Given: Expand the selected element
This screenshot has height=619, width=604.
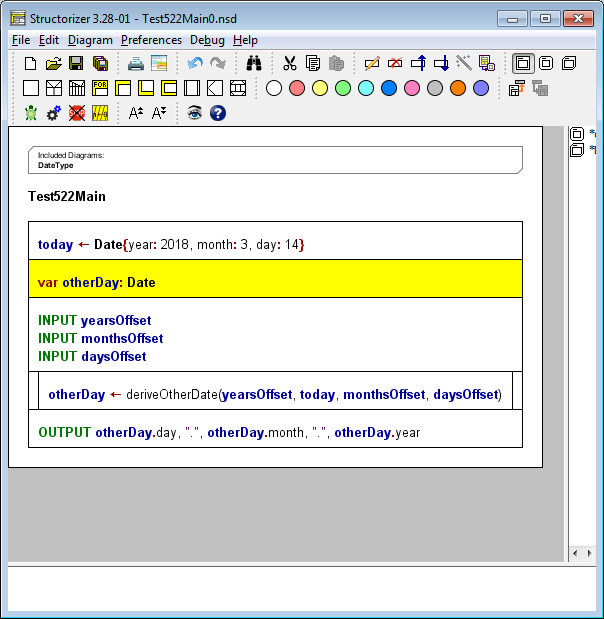Looking at the screenshot, I should tap(540, 88).
